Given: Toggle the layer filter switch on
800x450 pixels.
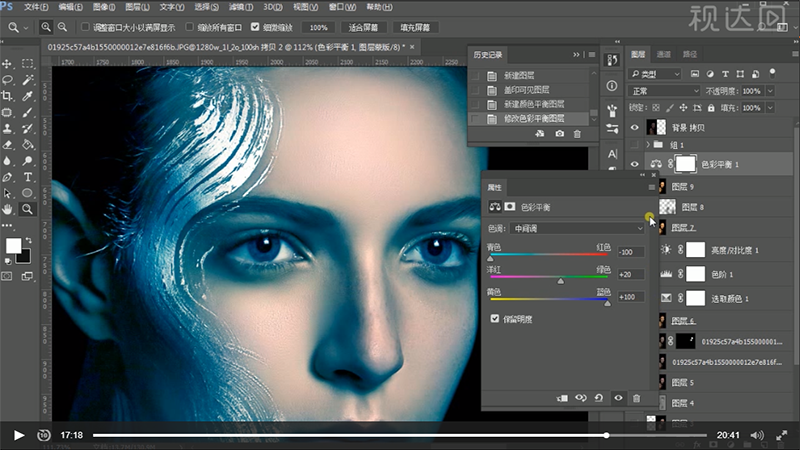Looking at the screenshot, I should (x=772, y=73).
